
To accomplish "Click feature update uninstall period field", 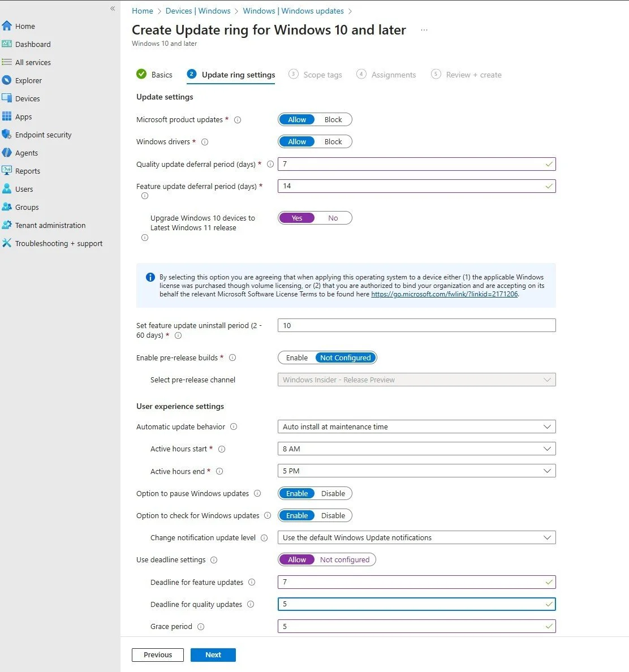I will point(416,325).
